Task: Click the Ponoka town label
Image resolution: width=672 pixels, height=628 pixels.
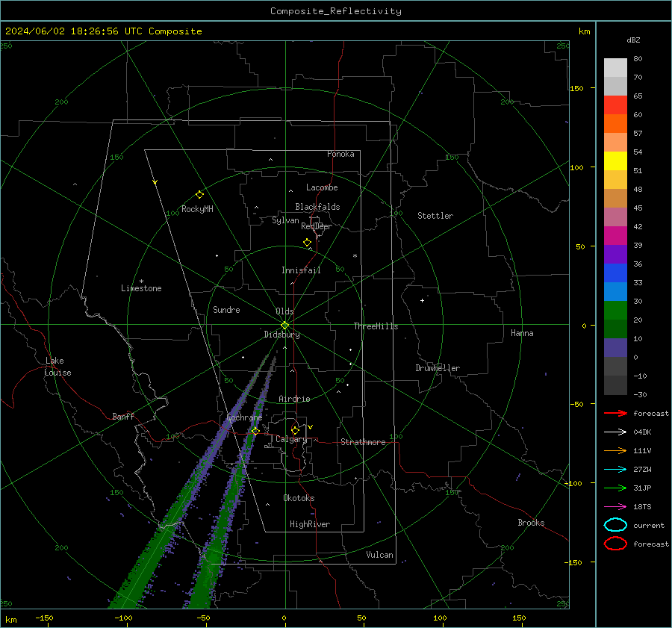Action: click(340, 154)
